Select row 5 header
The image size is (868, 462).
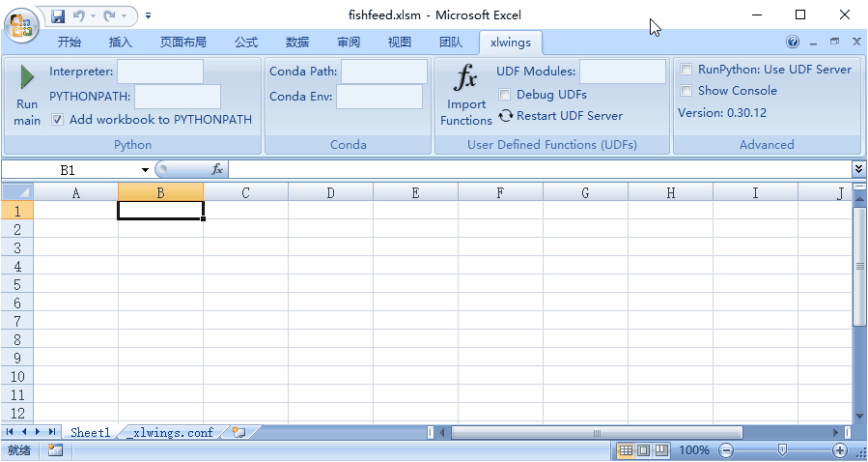pyautogui.click(x=17, y=284)
